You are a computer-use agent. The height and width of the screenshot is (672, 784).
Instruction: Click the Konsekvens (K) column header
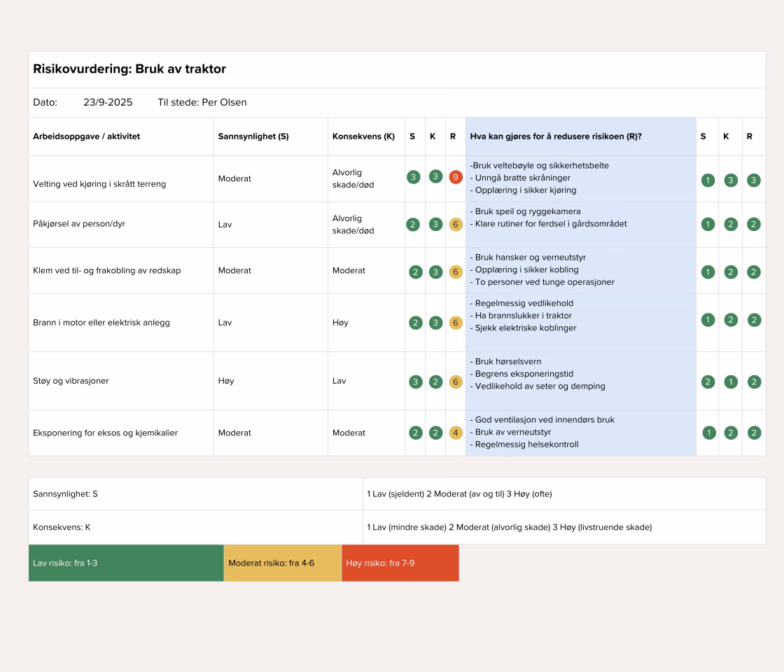point(363,136)
